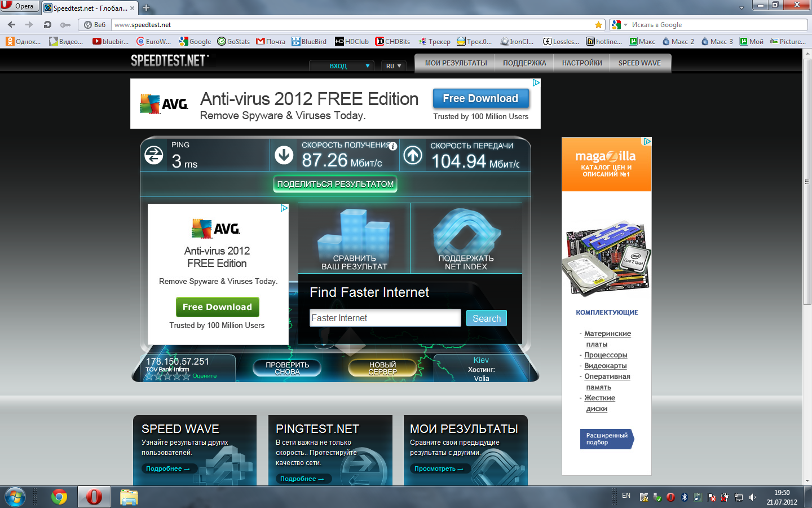This screenshot has height=508, width=812.
Task: Click the Speedtest.net logo
Action: [170, 60]
